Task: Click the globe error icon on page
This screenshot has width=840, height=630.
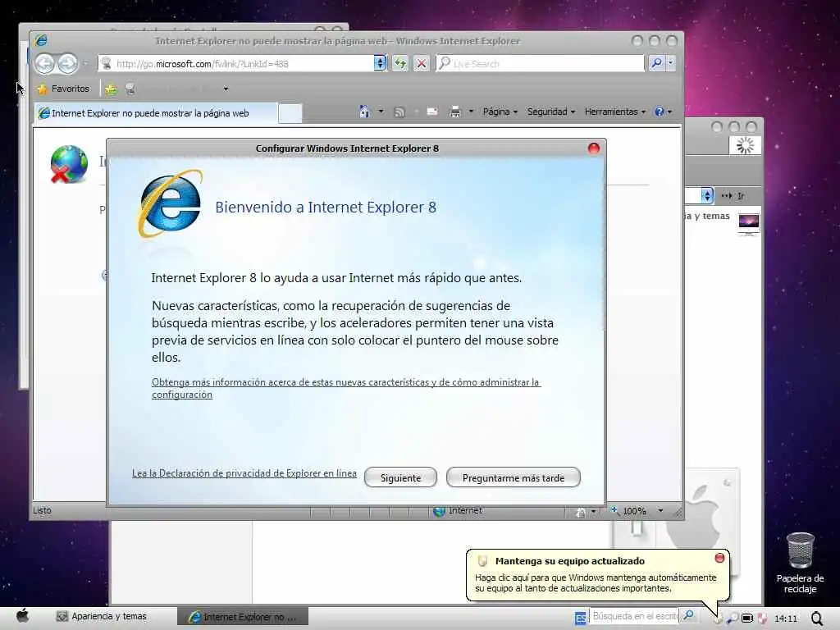Action: pos(69,164)
